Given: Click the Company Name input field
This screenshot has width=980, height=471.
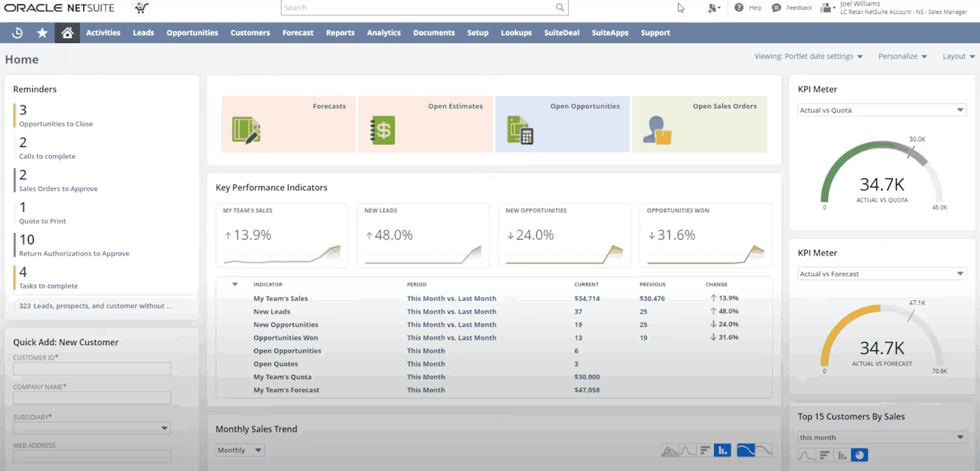Looking at the screenshot, I should tap(92, 398).
